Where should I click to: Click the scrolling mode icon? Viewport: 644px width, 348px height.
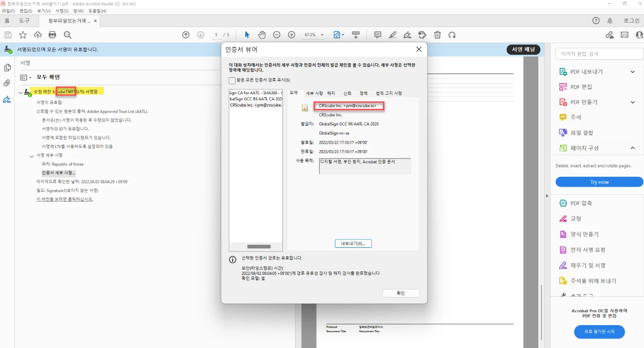(356, 35)
